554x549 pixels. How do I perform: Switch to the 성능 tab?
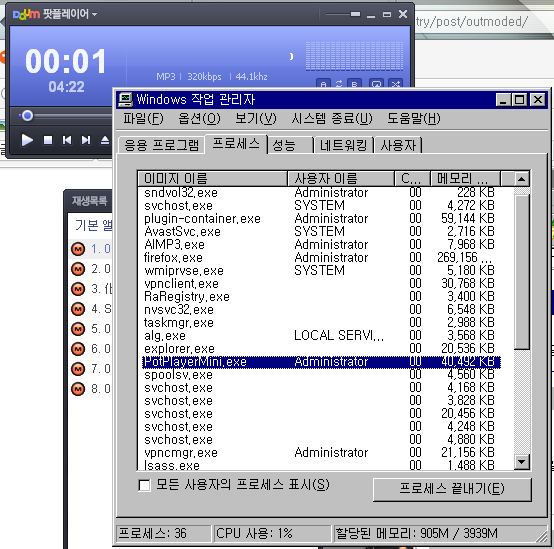tap(290, 145)
